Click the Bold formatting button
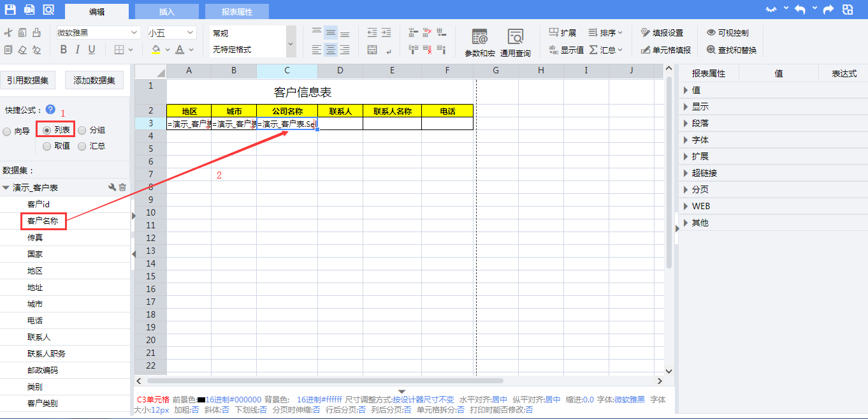Viewport: 868px width, 419px height. 63,50
